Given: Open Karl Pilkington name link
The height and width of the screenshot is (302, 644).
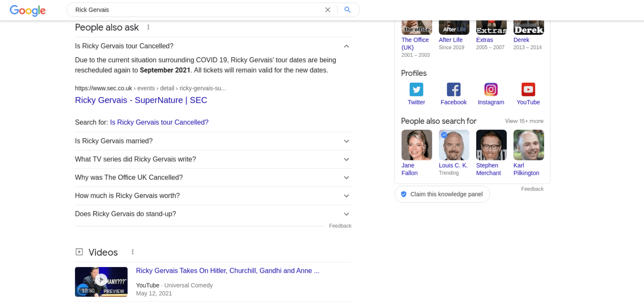Looking at the screenshot, I should click(526, 169).
